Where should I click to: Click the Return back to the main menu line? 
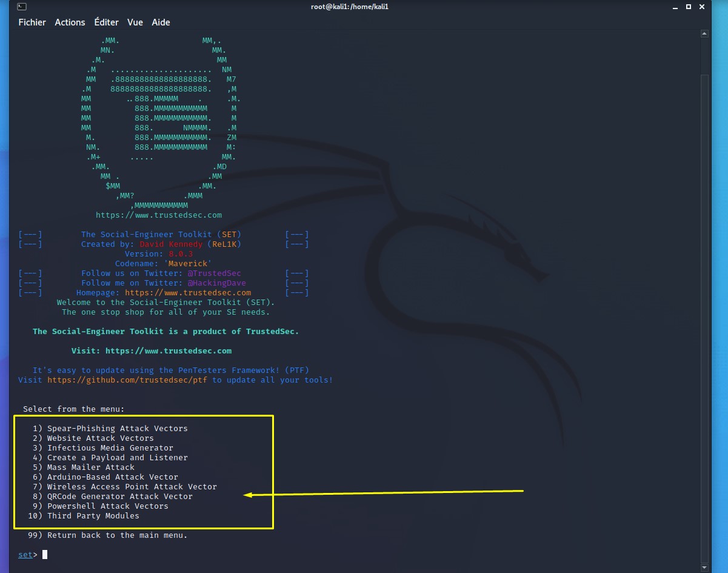click(107, 535)
